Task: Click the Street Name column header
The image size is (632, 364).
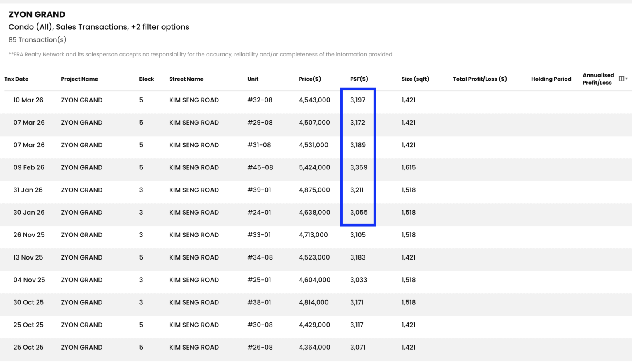Action: (x=186, y=79)
